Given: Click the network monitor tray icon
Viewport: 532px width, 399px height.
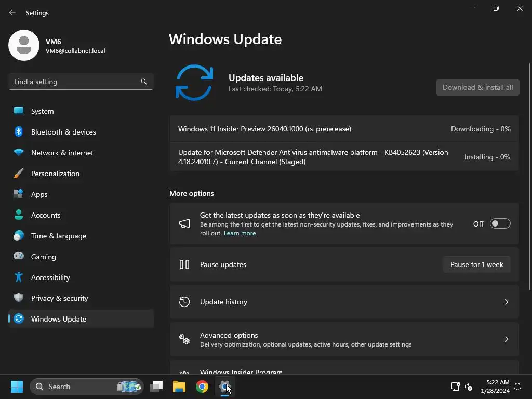Looking at the screenshot, I should [x=455, y=387].
